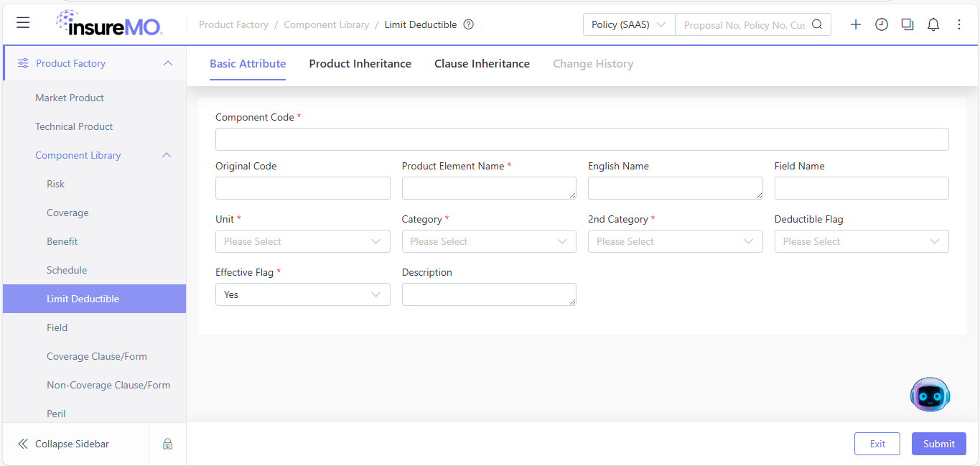Viewport: 980px width, 466px height.
Task: Open notifications bell icon
Action: point(933,24)
